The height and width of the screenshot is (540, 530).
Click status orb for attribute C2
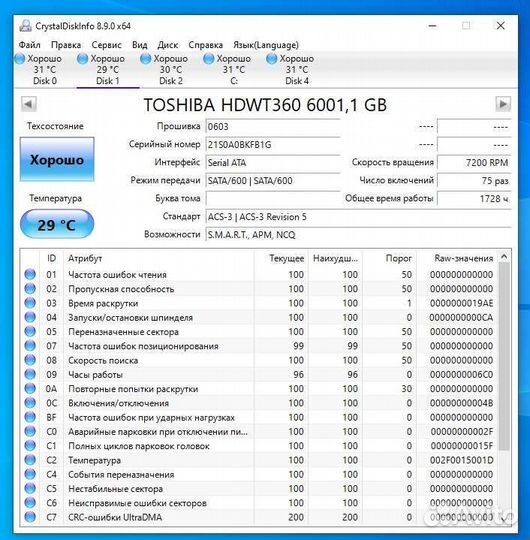[x=30, y=460]
